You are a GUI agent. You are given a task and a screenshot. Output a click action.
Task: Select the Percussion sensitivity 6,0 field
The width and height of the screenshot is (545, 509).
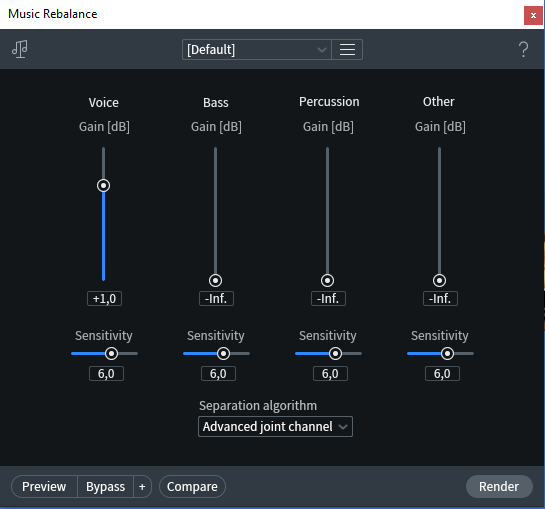(x=330, y=373)
